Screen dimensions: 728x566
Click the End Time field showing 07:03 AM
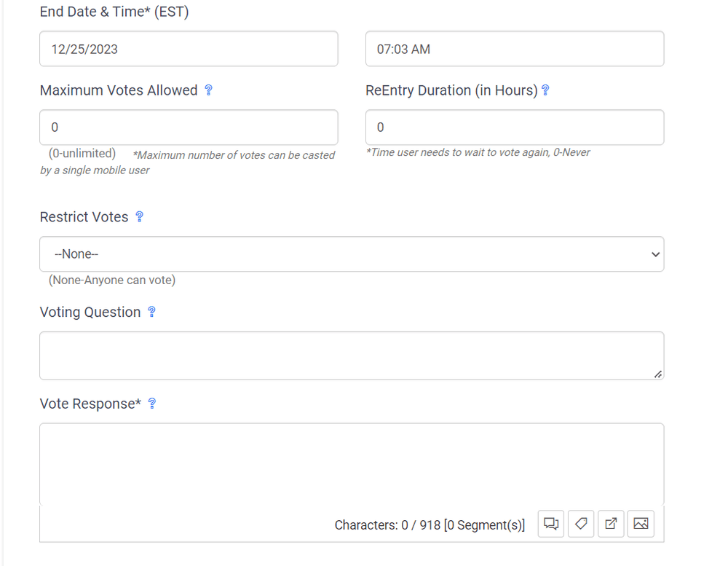tap(514, 49)
